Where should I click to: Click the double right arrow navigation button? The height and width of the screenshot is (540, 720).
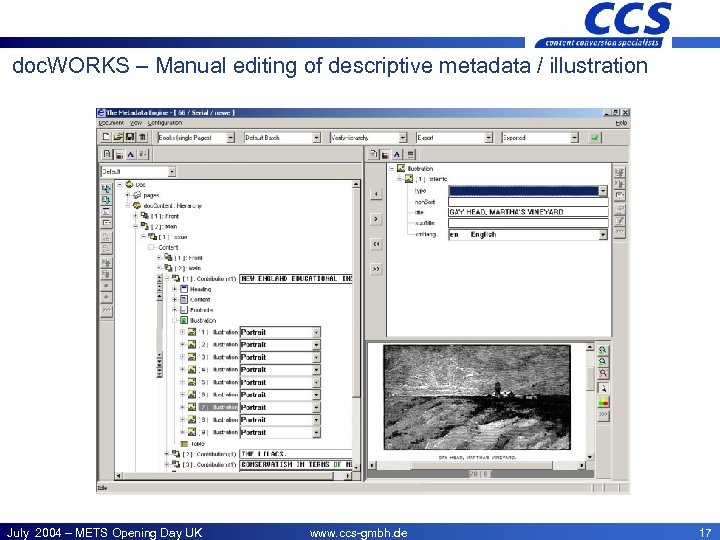click(376, 269)
